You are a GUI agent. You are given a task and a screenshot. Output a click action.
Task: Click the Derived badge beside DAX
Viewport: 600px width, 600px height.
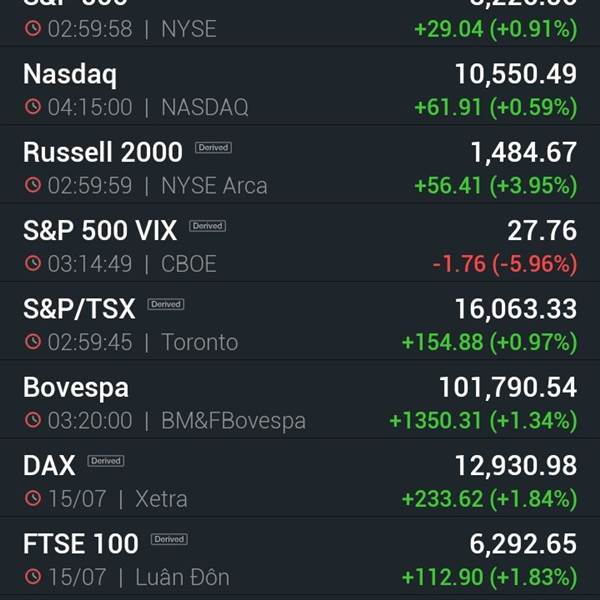106,461
